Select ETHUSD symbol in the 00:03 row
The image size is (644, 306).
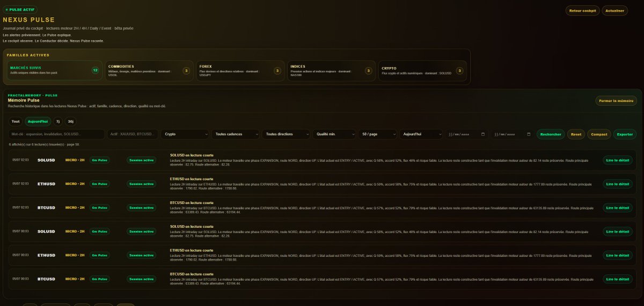(x=46, y=255)
